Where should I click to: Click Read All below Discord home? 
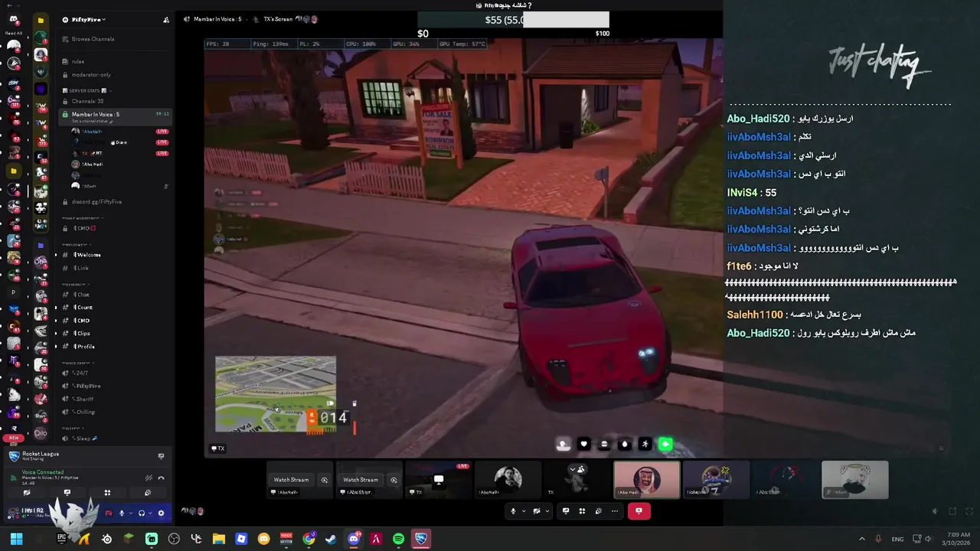(14, 33)
